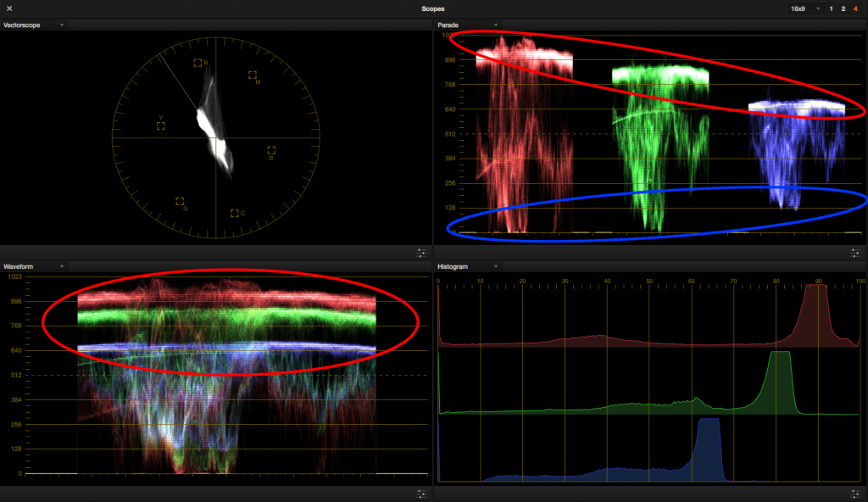Expand the 16x9 aspect ratio dropdown
Image resolution: width=868 pixels, height=502 pixels.
(805, 8)
